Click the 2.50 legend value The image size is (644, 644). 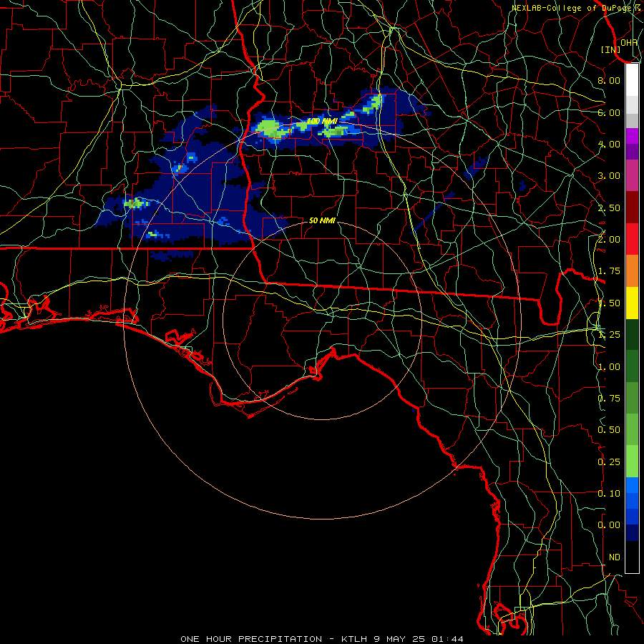(609, 208)
